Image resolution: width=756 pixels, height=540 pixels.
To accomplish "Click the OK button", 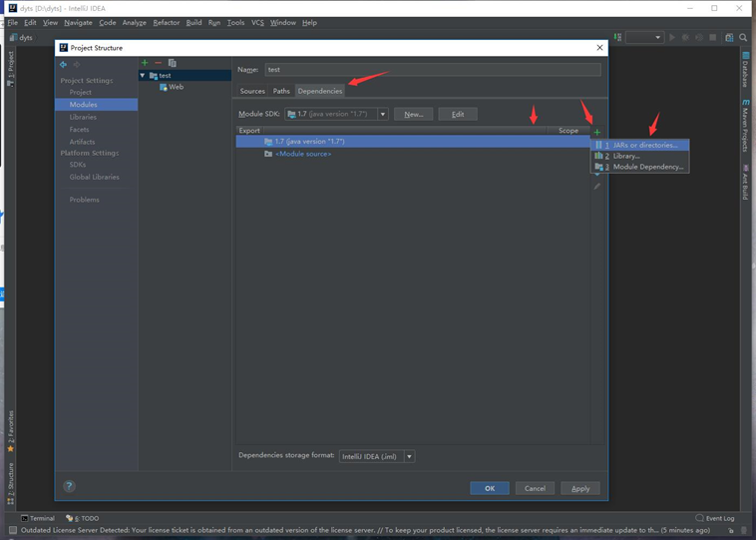I will [490, 488].
